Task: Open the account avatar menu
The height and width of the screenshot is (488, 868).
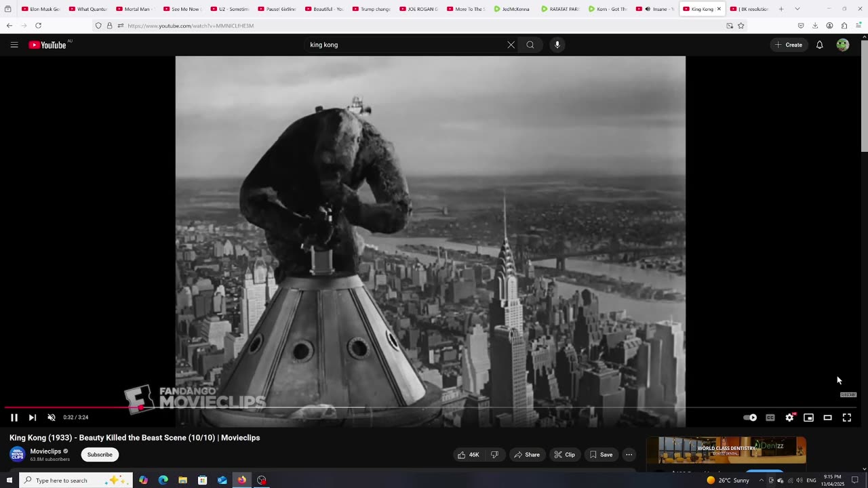Action: 842,45
